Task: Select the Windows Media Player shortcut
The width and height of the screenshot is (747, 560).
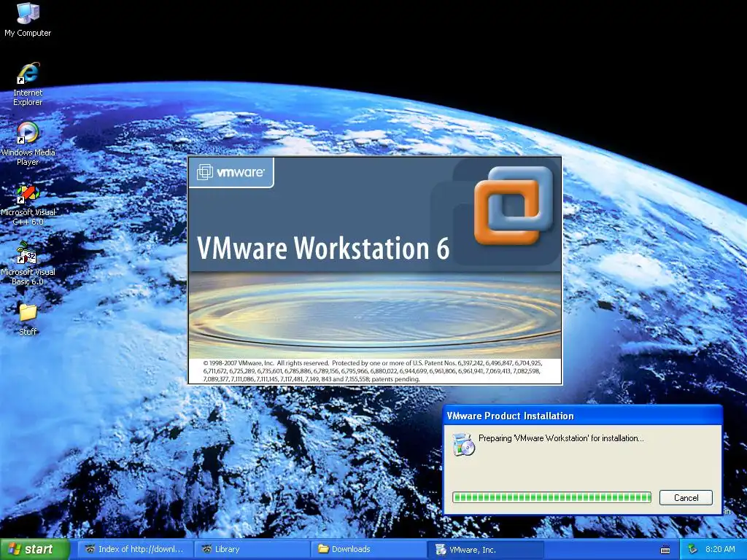Action: (28, 143)
